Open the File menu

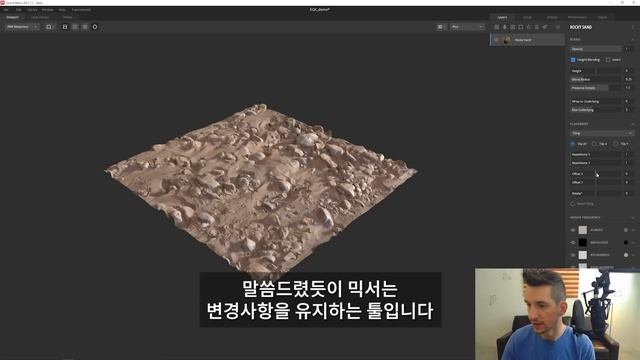click(6, 9)
